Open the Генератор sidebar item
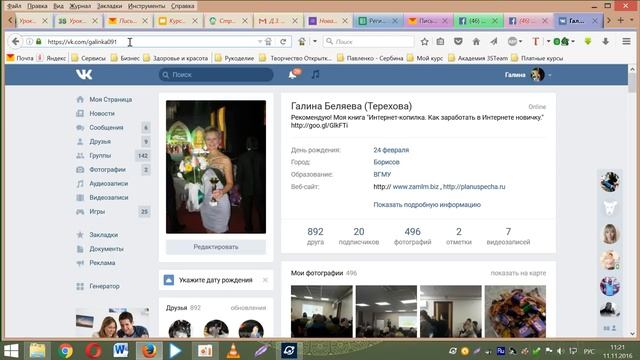The height and width of the screenshot is (360, 640). click(x=104, y=286)
